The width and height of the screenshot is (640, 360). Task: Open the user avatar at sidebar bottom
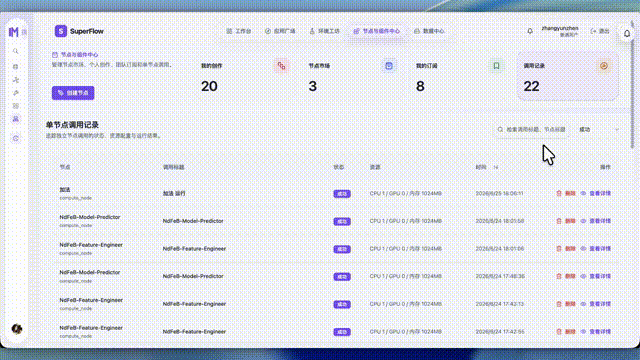pyautogui.click(x=16, y=329)
